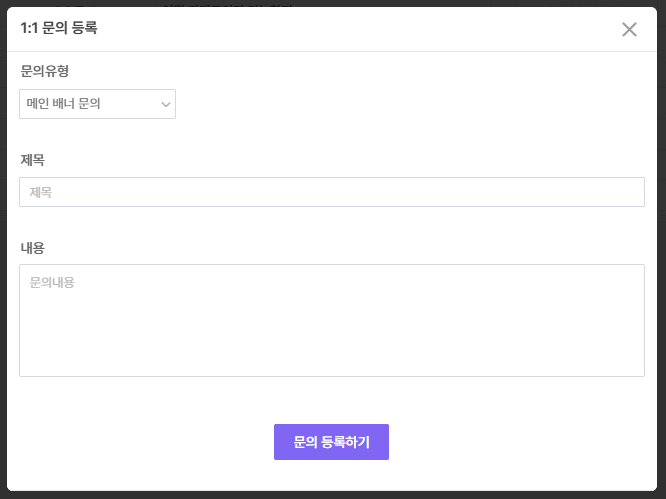Click the 문의내용 placeholder text
Image resolution: width=666 pixels, height=499 pixels.
click(x=52, y=283)
